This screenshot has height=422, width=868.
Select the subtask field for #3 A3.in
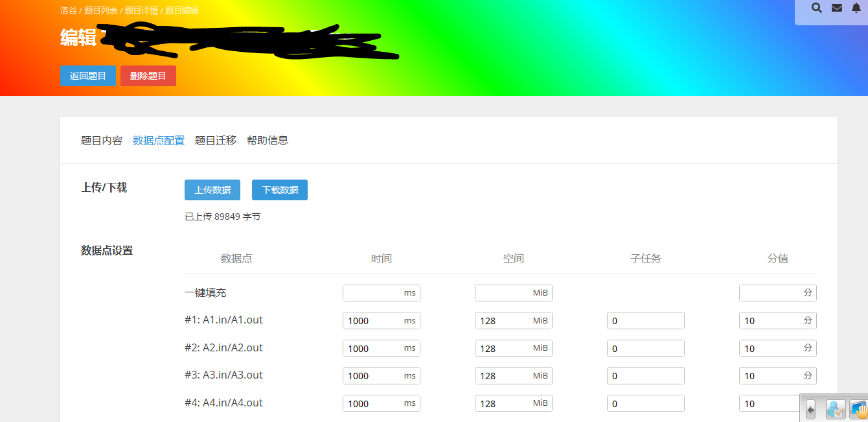tap(645, 376)
